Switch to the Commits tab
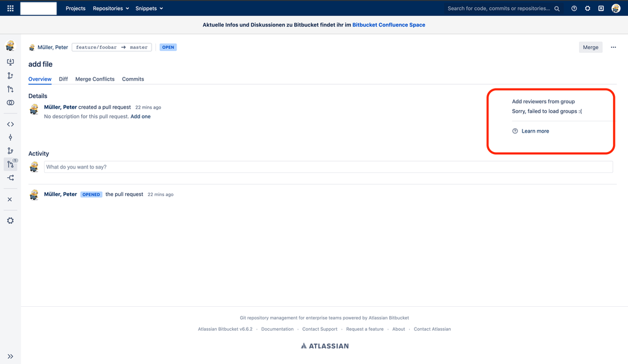Image resolution: width=628 pixels, height=364 pixels. pos(133,79)
